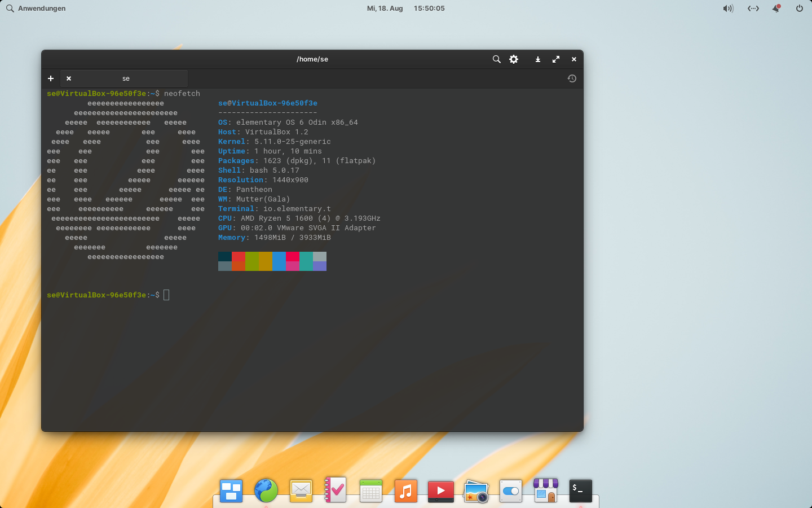Open the Videos app in the dock
812x508 pixels.
441,491
